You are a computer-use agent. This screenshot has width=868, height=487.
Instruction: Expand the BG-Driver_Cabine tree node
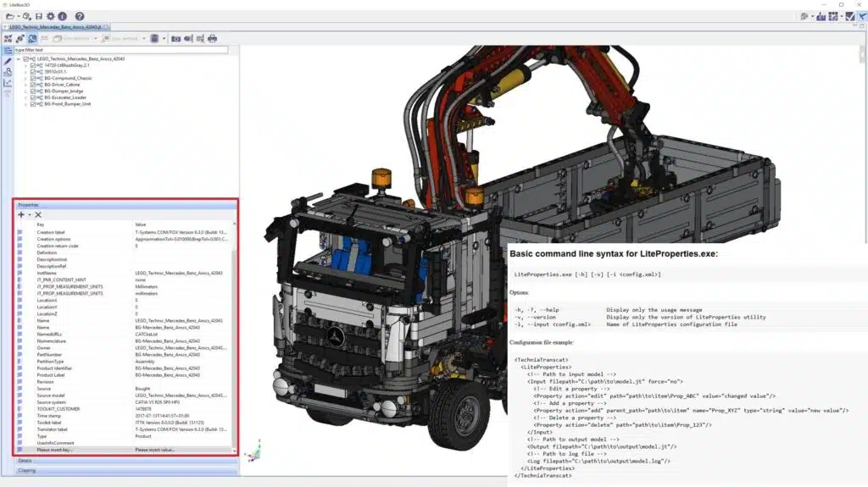tap(25, 85)
